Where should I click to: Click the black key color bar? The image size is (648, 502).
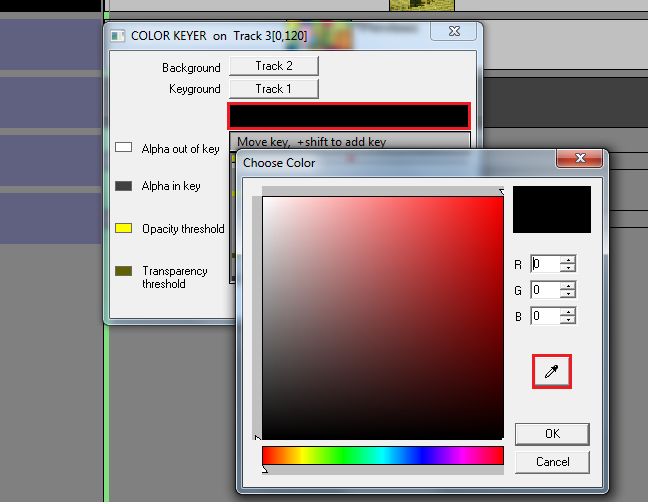[x=349, y=116]
